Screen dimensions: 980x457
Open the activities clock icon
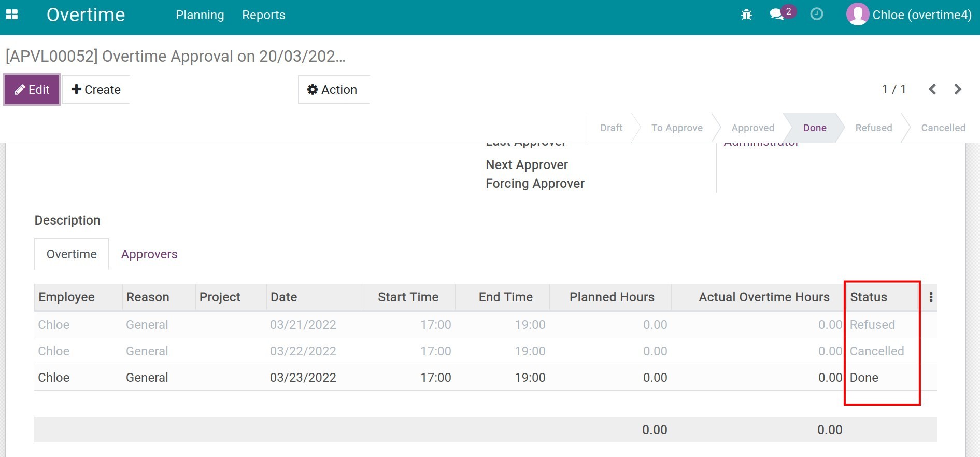click(816, 14)
